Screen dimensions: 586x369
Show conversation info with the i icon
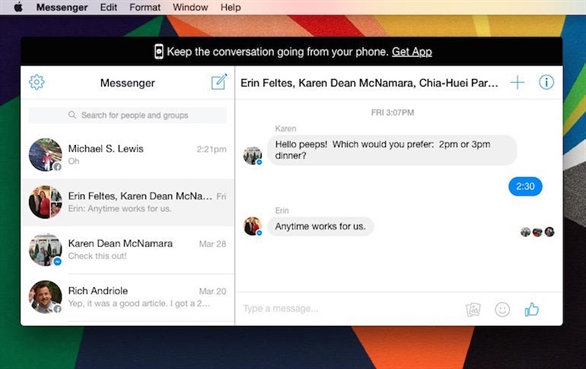pyautogui.click(x=546, y=82)
